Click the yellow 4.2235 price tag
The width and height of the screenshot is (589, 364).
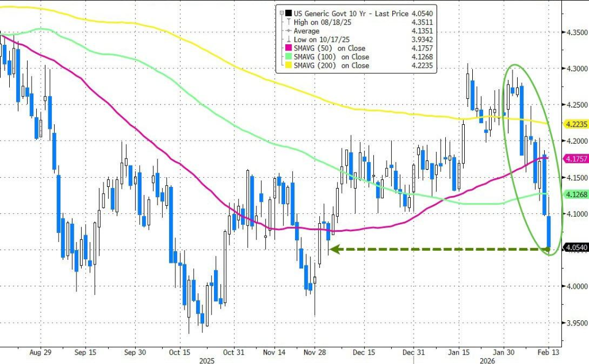[x=576, y=124]
